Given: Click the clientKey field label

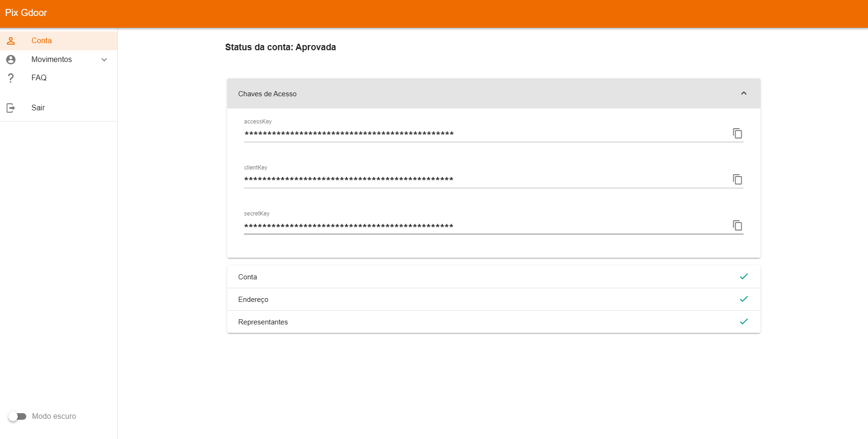Looking at the screenshot, I should pos(255,168).
